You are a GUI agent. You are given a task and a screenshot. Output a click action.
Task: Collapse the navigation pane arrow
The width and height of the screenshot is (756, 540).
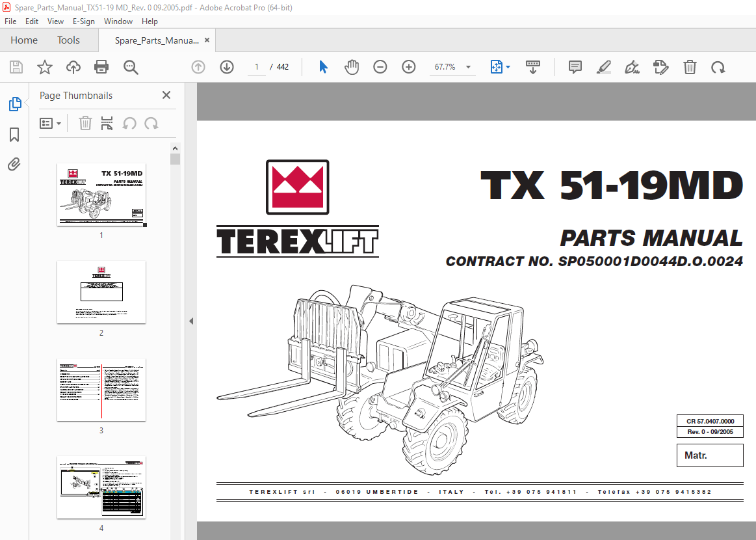click(x=191, y=321)
